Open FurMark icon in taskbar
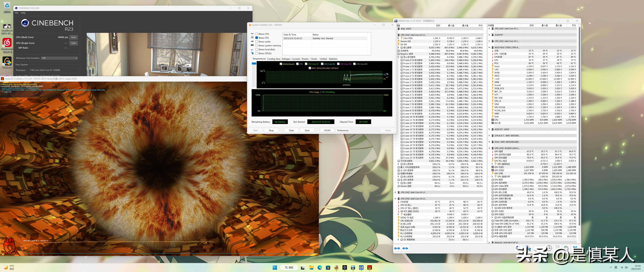Screen dimensions: 644x272 (369, 267)
